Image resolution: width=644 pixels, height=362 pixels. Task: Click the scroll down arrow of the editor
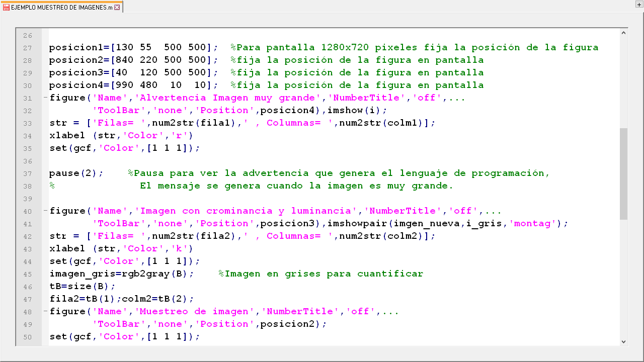pyautogui.click(x=624, y=341)
